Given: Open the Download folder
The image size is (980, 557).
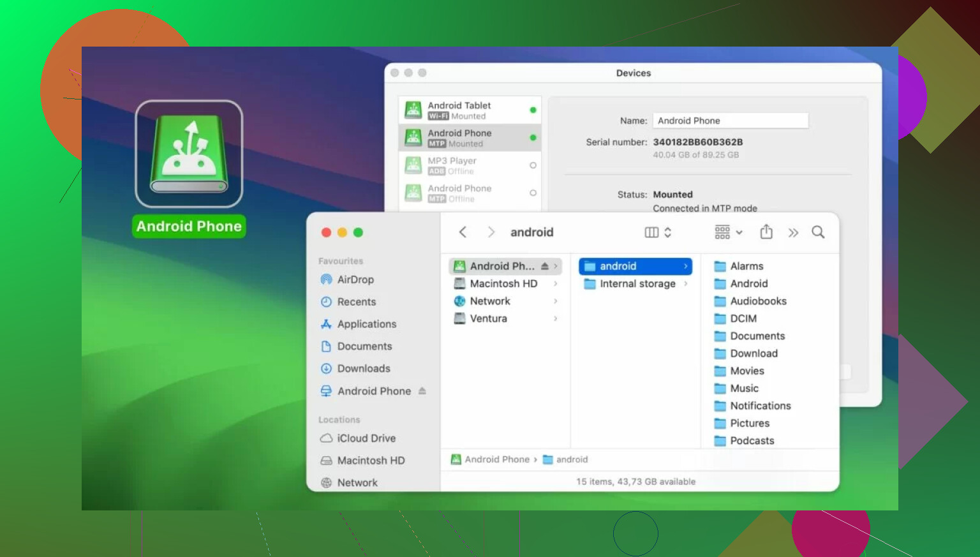Looking at the screenshot, I should (746, 353).
